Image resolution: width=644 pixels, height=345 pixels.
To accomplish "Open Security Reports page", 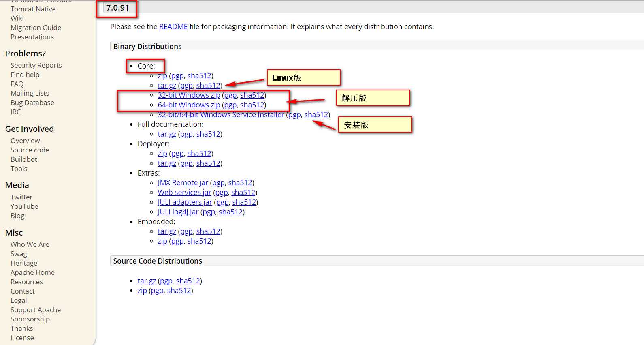I will click(36, 65).
